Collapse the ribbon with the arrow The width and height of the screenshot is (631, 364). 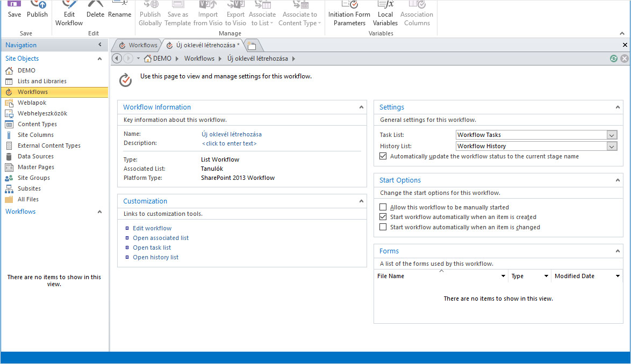coord(622,33)
